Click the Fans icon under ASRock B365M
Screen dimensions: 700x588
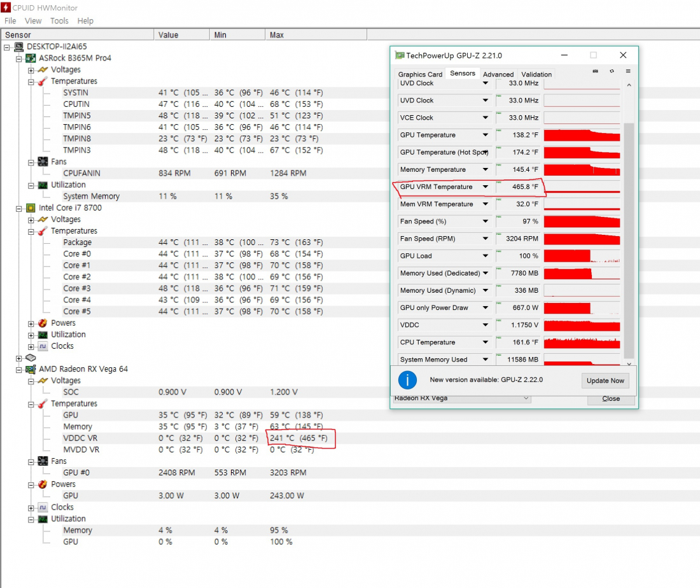(x=43, y=162)
